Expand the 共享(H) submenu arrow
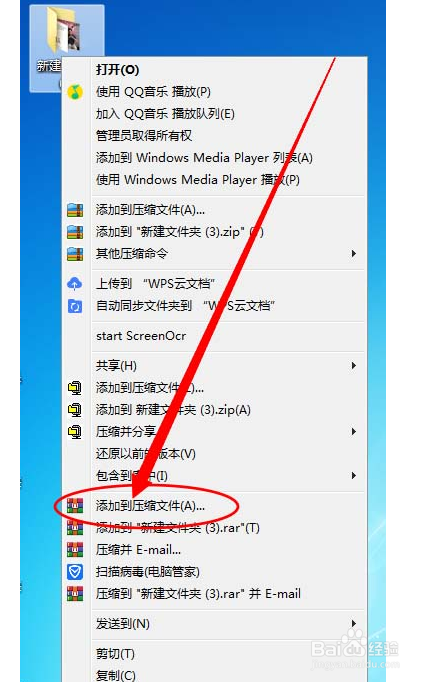This screenshot has width=428, height=682. click(x=354, y=366)
